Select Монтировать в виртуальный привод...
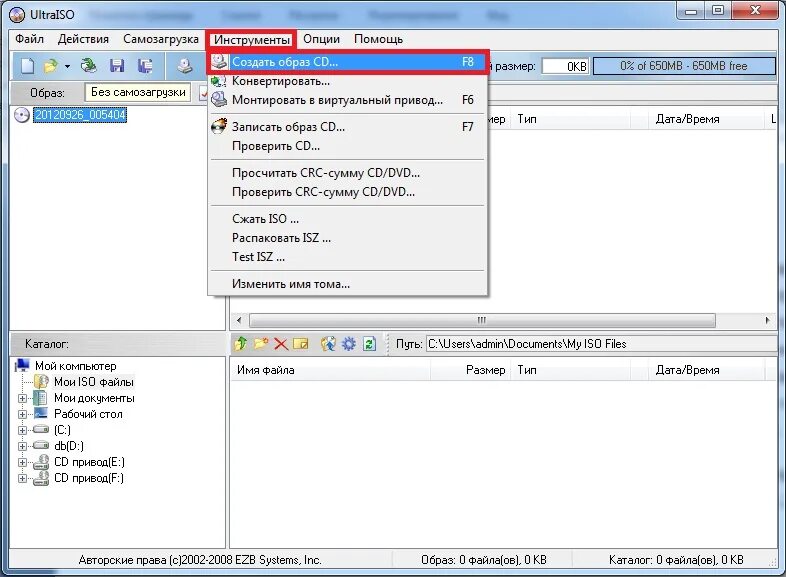786x577 pixels. 347,100
